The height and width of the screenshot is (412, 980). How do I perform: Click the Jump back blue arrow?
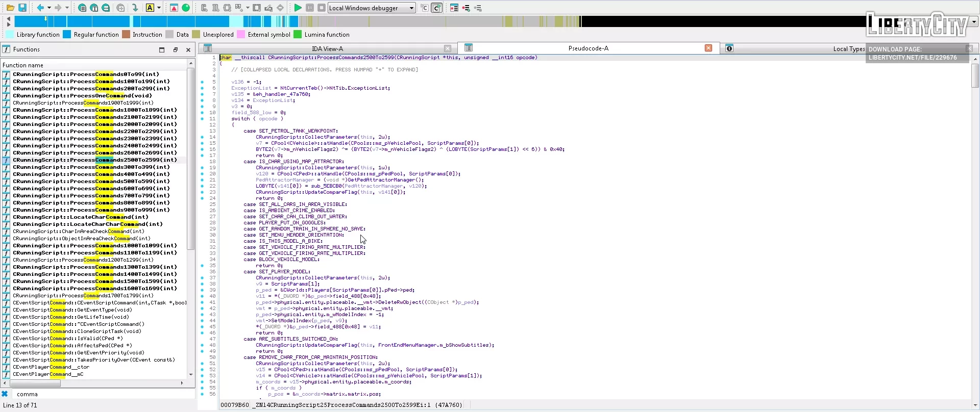[40, 8]
